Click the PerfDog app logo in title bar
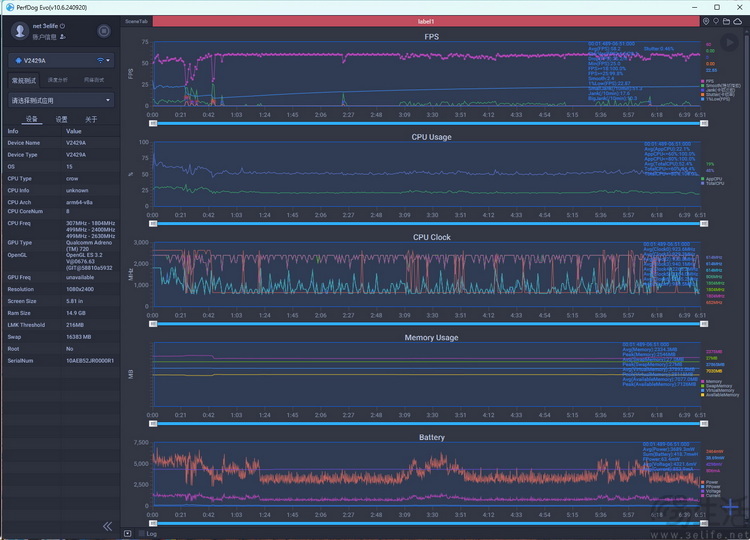This screenshot has height=540, width=750. [x=10, y=7]
